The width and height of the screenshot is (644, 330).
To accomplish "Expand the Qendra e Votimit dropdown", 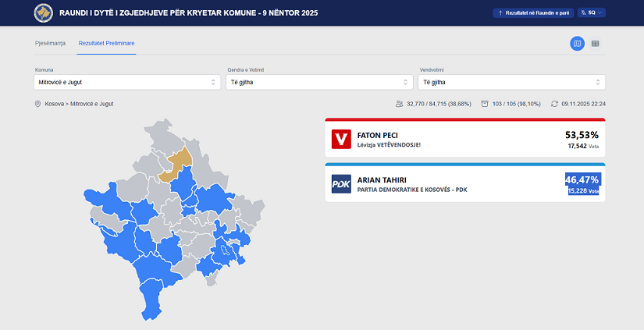I will click(319, 82).
